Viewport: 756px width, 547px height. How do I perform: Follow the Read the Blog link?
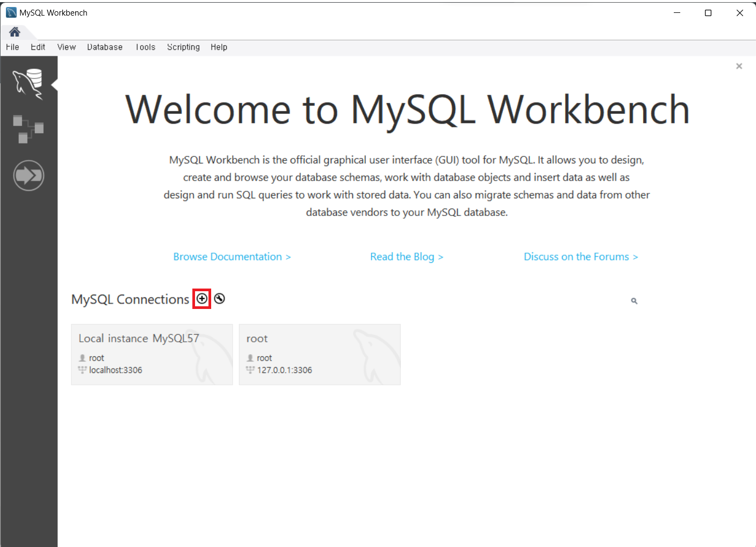tap(407, 257)
